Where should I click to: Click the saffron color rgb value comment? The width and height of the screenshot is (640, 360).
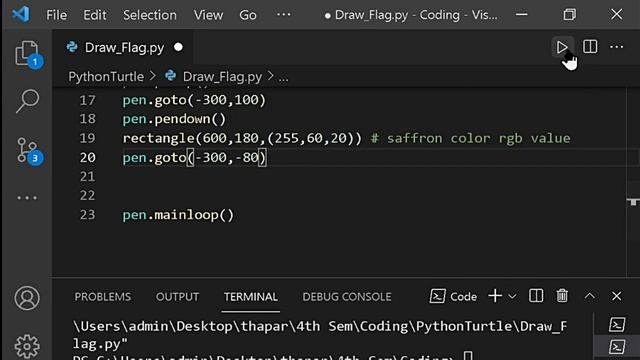[470, 138]
